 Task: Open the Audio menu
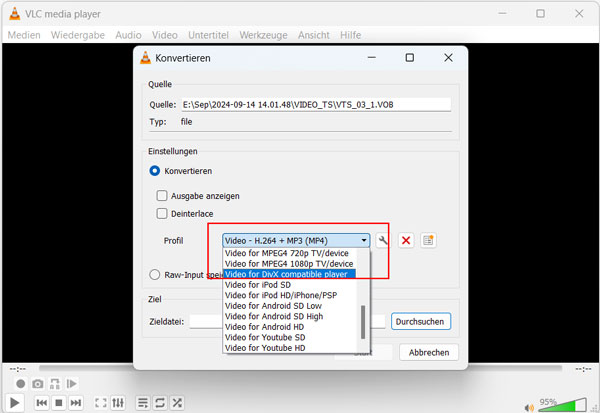128,35
